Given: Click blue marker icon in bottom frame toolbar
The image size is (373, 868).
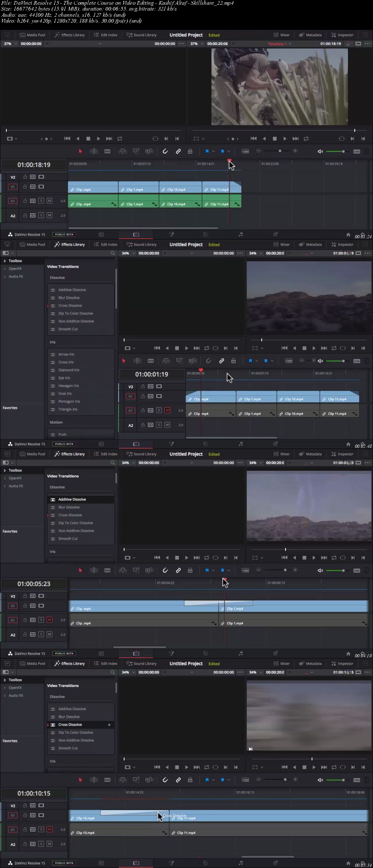Looking at the screenshot, I should pyautogui.click(x=223, y=780).
